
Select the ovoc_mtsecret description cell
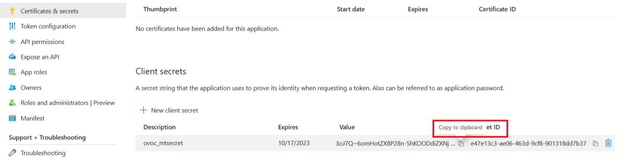163,143
